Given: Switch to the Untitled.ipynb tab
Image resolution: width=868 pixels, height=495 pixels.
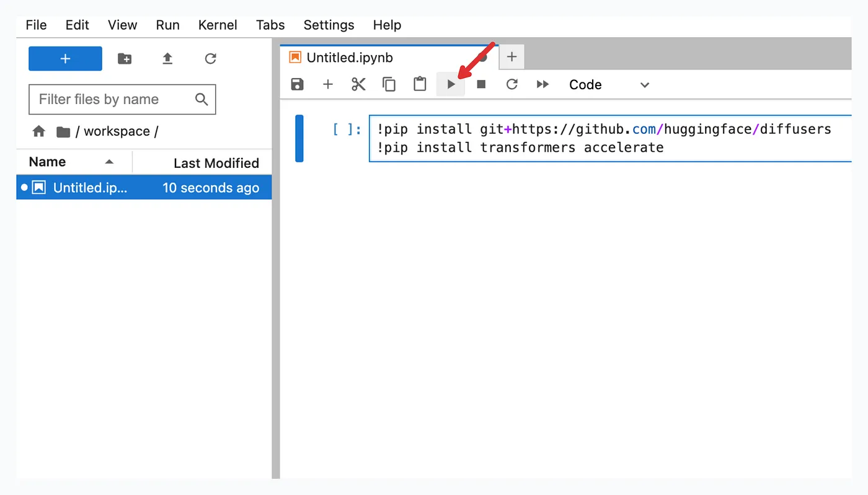Looking at the screenshot, I should pyautogui.click(x=389, y=58).
